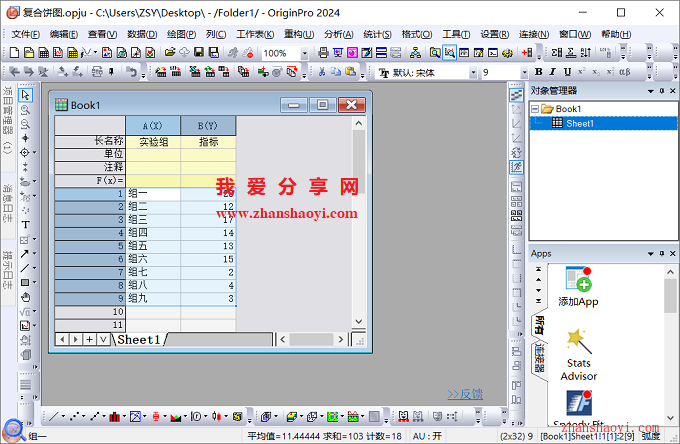
Task: Select the Sheet1 worksheet tab
Action: pyautogui.click(x=139, y=339)
